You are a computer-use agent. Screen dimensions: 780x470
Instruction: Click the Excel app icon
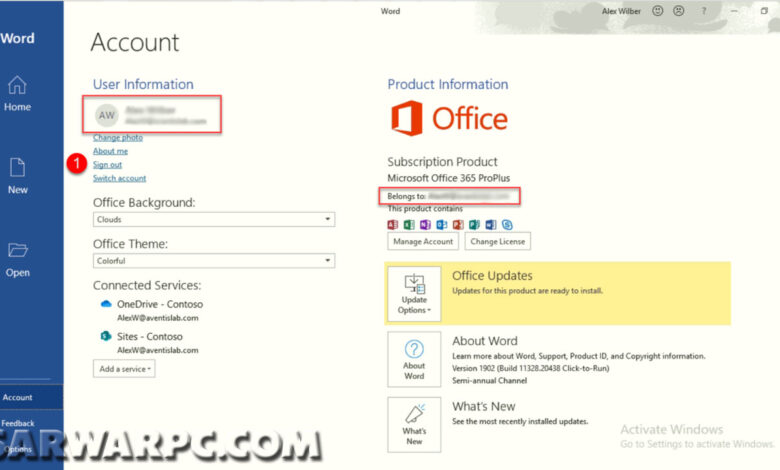point(409,225)
